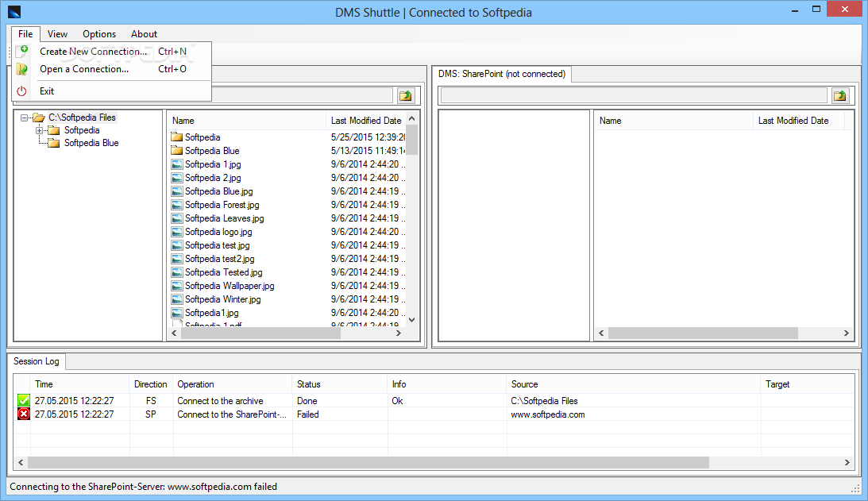Click the 5/25/2015 date cell for Softpedia folder
The width and height of the screenshot is (868, 501).
368,137
